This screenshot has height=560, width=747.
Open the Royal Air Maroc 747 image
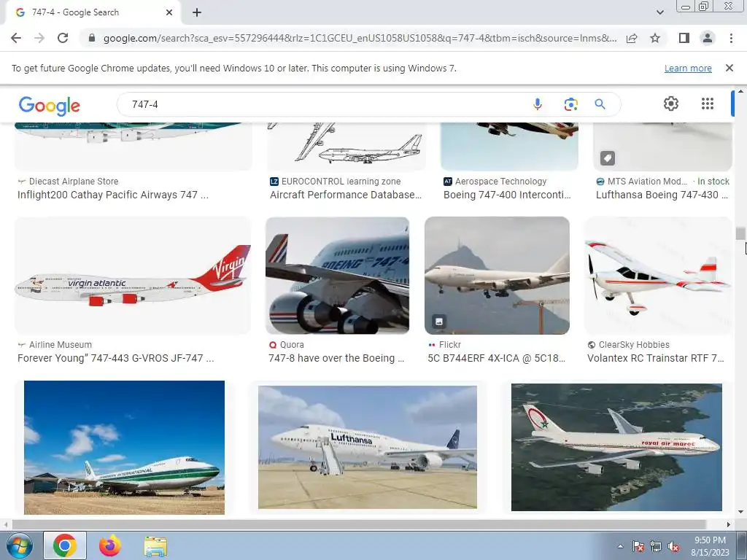(x=616, y=447)
